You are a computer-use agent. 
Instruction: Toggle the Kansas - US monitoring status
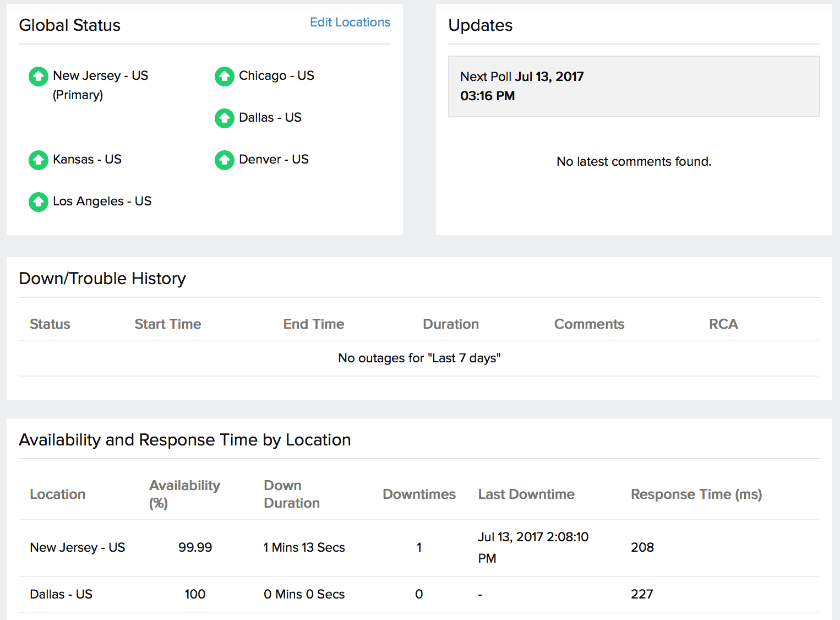coord(38,160)
